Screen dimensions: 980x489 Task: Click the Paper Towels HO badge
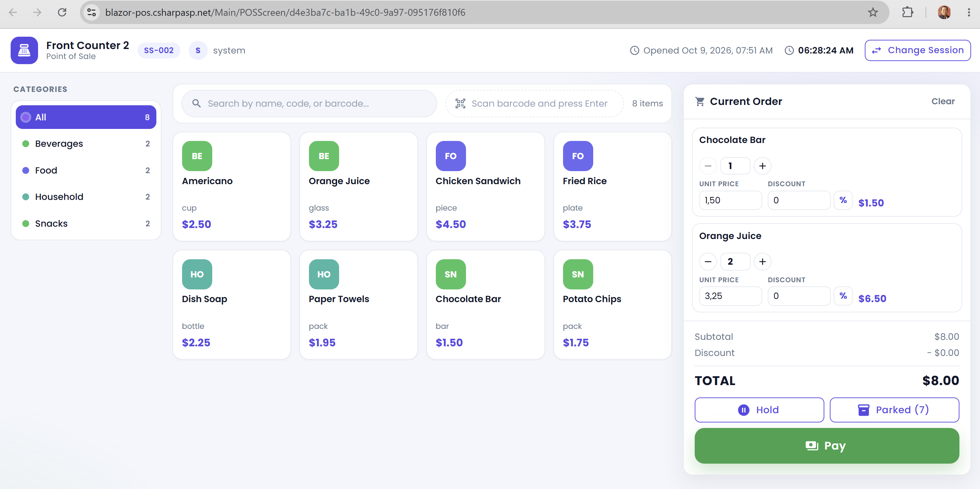pyautogui.click(x=324, y=274)
